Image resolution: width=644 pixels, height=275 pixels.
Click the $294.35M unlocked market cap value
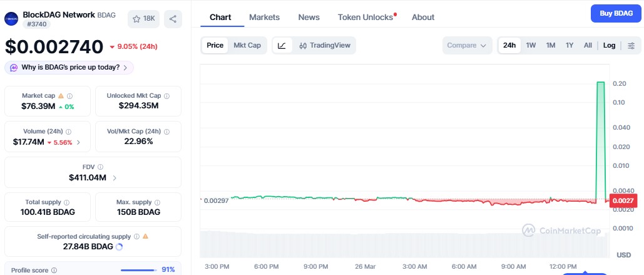click(x=138, y=106)
